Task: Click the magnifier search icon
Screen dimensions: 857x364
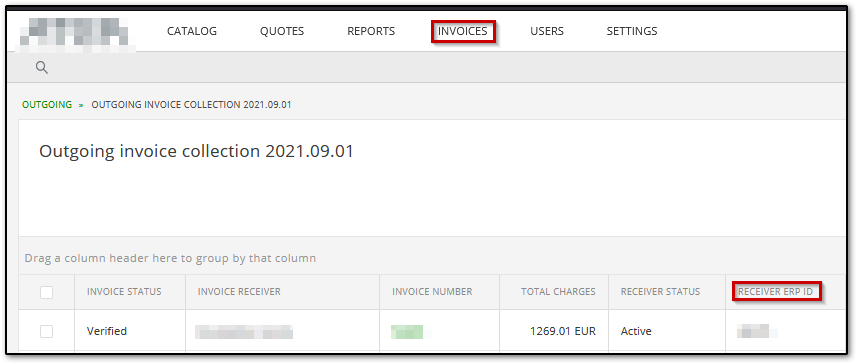Action: (x=42, y=68)
